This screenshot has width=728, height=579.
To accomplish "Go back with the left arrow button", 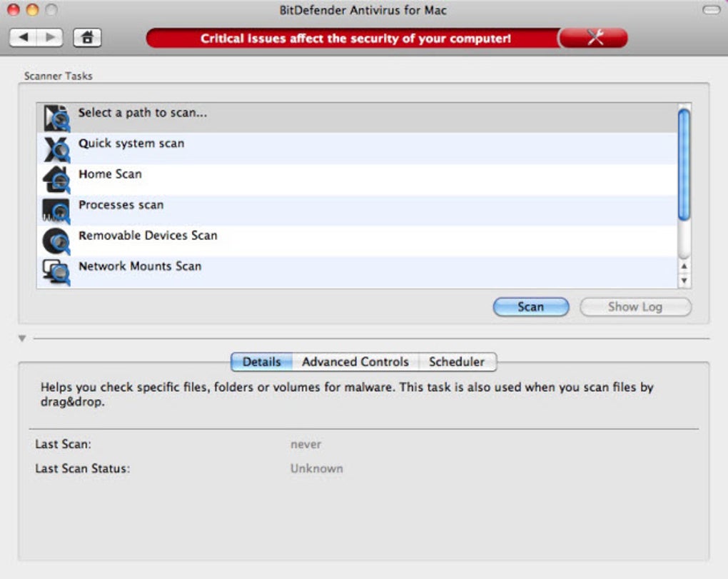I will (x=24, y=38).
